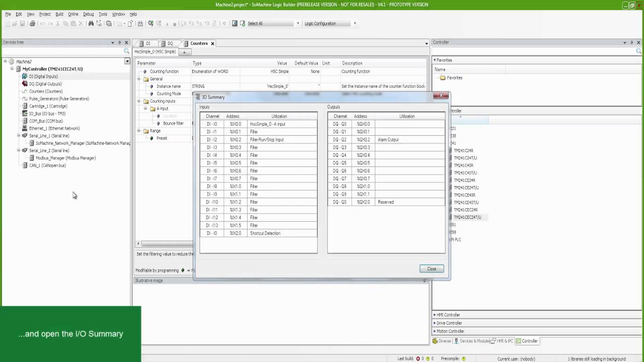The width and height of the screenshot is (644, 362).
Task: Click the CAN_1 CANopen bus icon
Action: [x=25, y=165]
